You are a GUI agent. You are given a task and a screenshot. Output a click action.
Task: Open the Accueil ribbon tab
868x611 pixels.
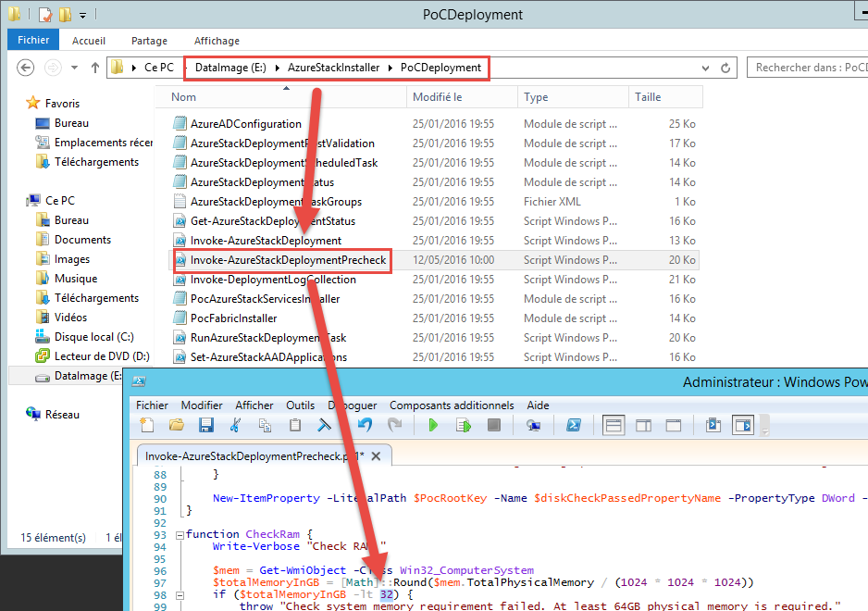[89, 41]
